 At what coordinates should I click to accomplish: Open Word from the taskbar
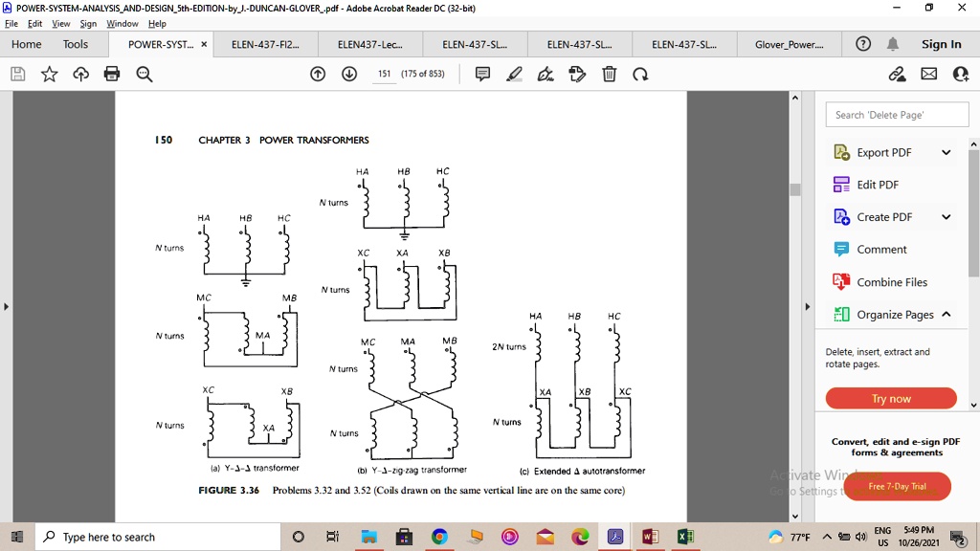click(650, 537)
